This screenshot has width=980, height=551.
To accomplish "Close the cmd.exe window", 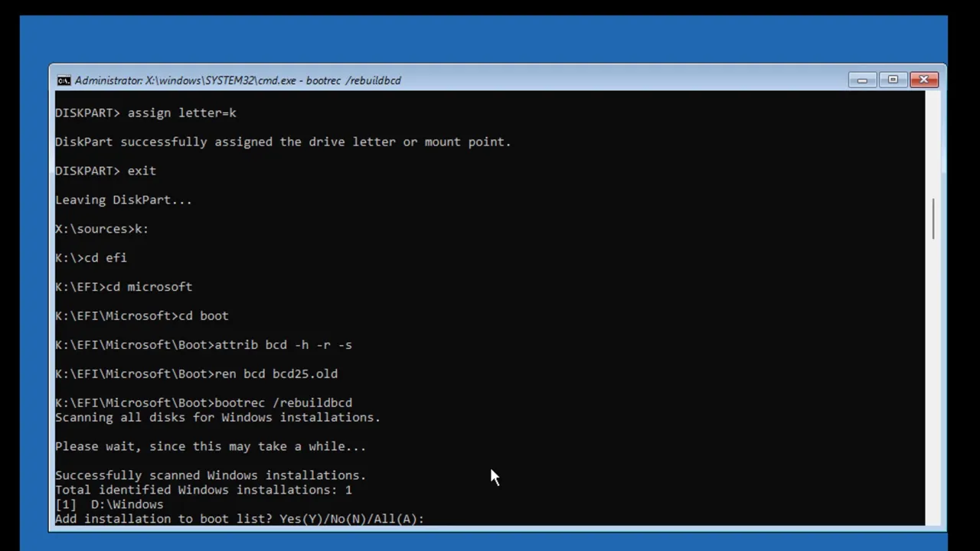I will [923, 80].
